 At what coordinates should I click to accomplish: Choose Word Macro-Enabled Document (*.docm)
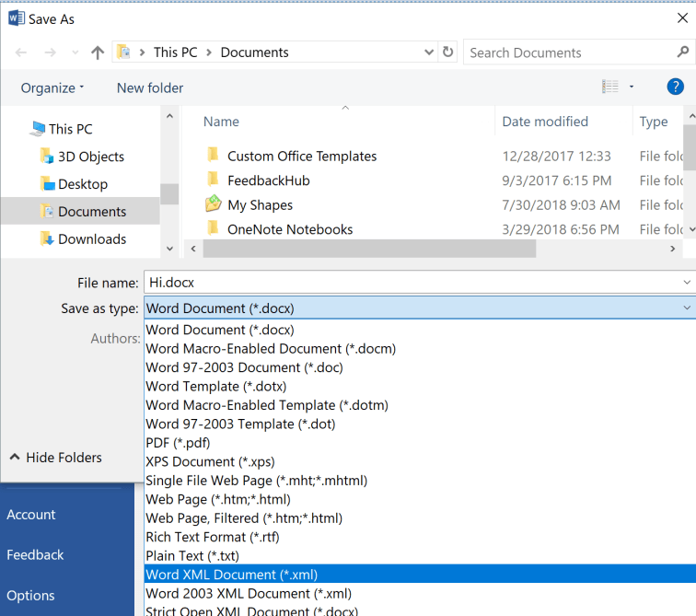coord(420,349)
